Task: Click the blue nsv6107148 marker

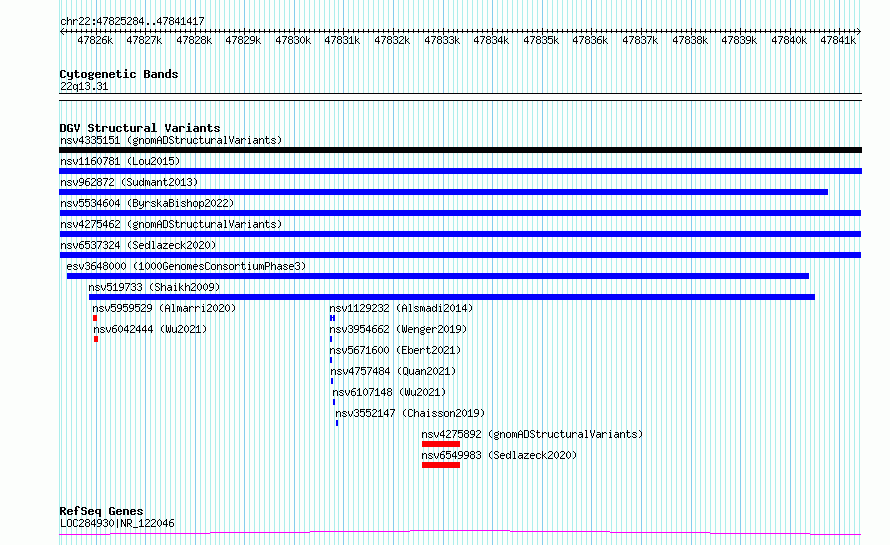Action: click(x=334, y=402)
